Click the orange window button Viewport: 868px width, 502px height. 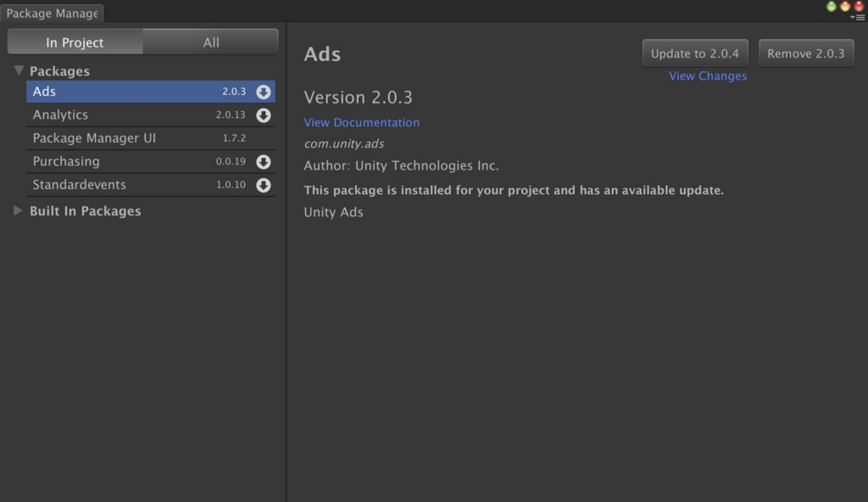click(x=845, y=6)
